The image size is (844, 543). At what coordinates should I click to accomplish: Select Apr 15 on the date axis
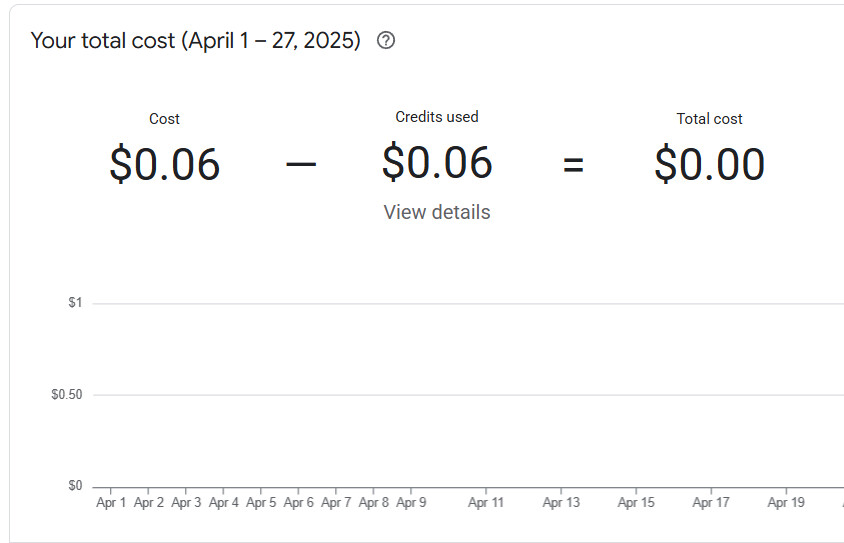[636, 503]
